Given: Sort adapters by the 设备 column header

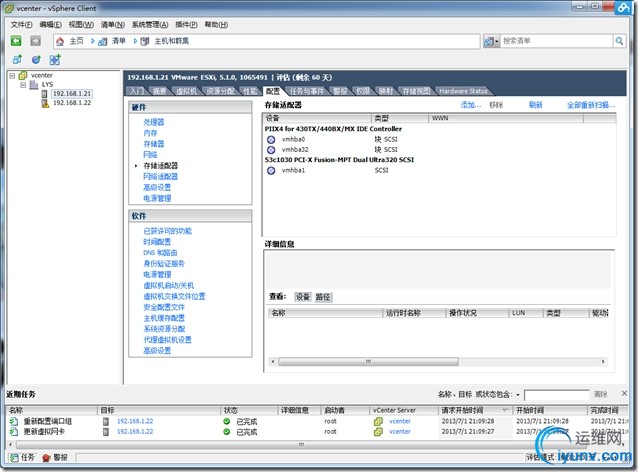Looking at the screenshot, I should coord(317,118).
